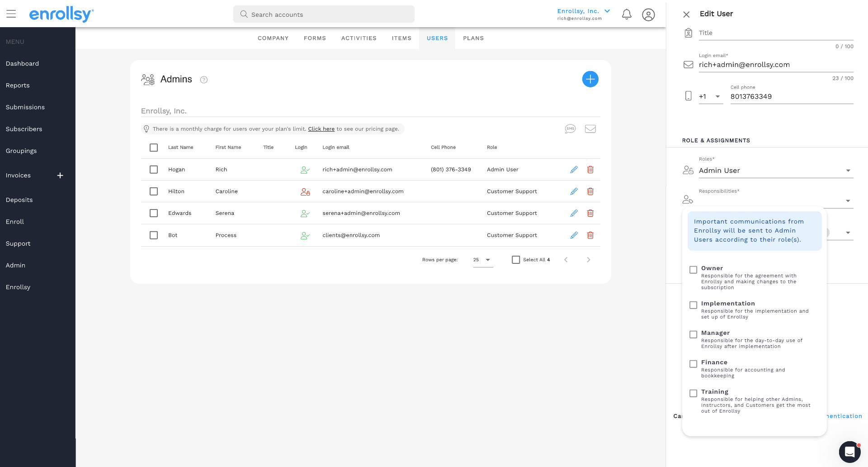Enable the Finance responsibility checkbox
The height and width of the screenshot is (467, 868).
coord(693,364)
